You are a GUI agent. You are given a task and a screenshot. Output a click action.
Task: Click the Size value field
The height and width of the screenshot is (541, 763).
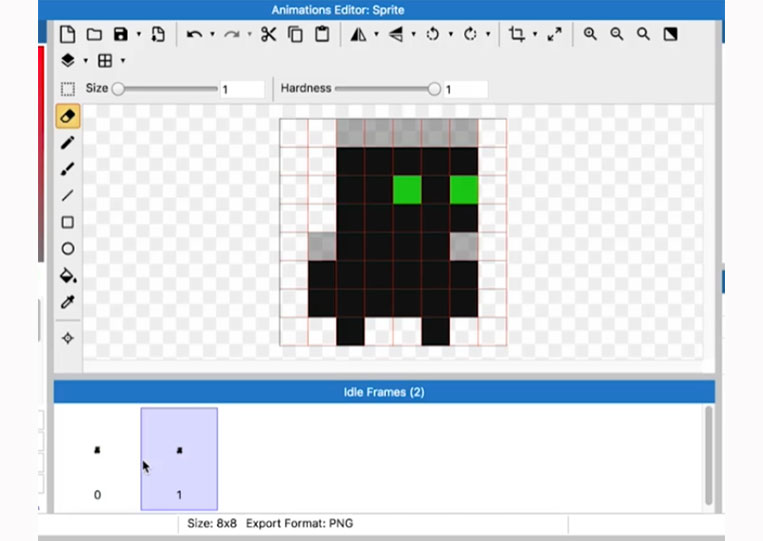click(242, 90)
